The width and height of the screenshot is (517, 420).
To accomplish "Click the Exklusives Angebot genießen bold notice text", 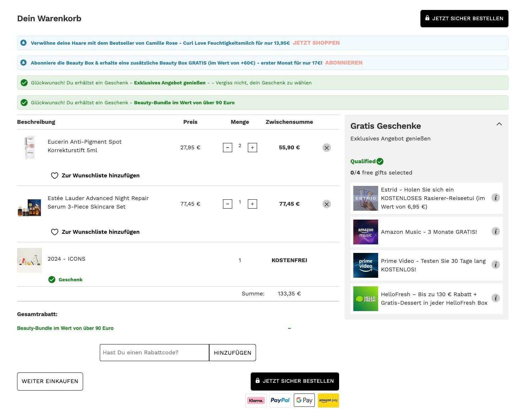I will 170,83.
